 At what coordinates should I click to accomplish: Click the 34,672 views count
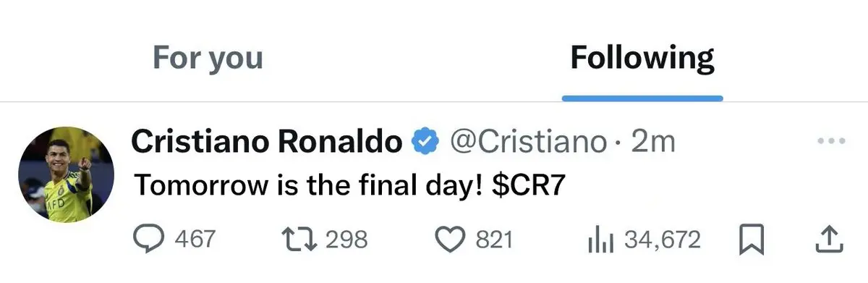(x=663, y=240)
